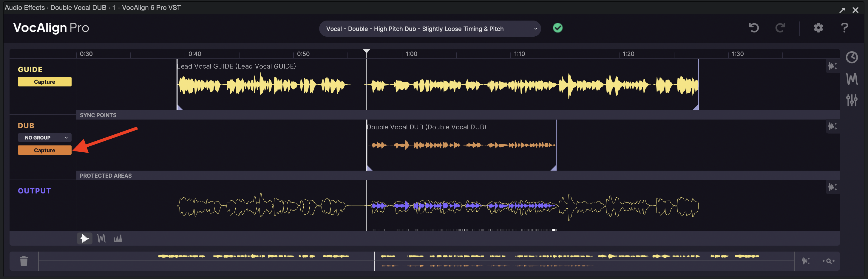Click the undo arrow icon
The image size is (868, 279).
(x=754, y=28)
